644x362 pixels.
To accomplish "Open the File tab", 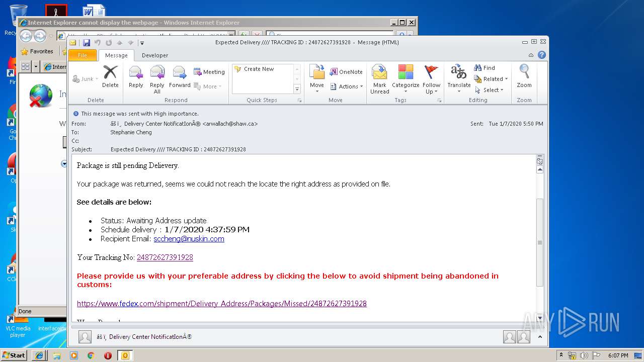I will [x=83, y=55].
